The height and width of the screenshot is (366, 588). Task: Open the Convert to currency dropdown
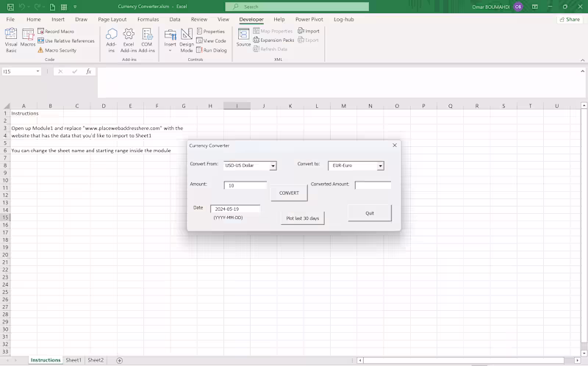[x=380, y=166]
